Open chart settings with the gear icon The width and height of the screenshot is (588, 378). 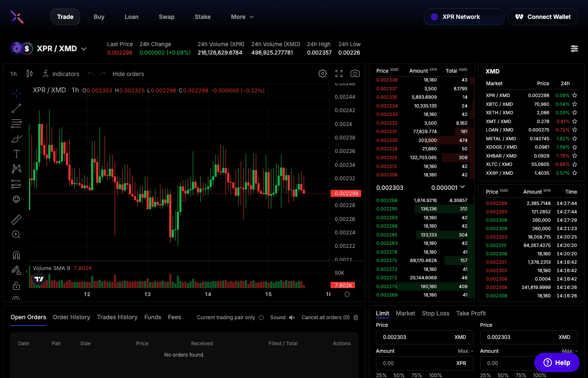[323, 73]
